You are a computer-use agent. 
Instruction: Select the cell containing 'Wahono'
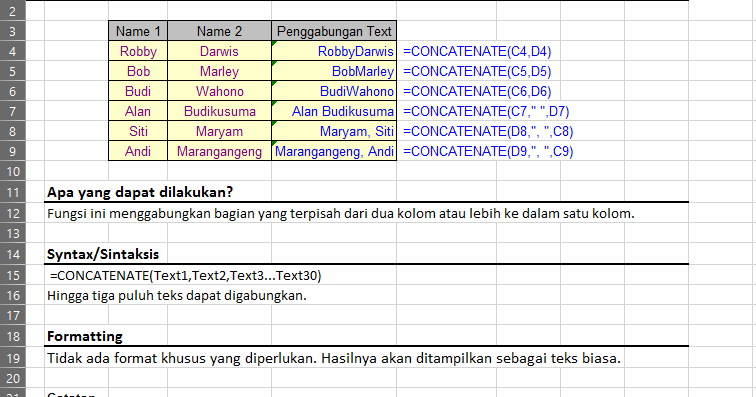219,91
